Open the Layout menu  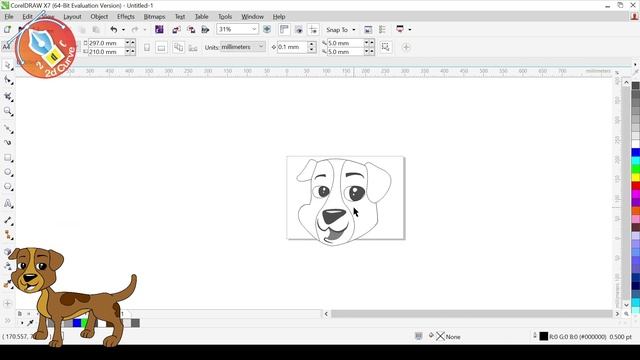(72, 16)
